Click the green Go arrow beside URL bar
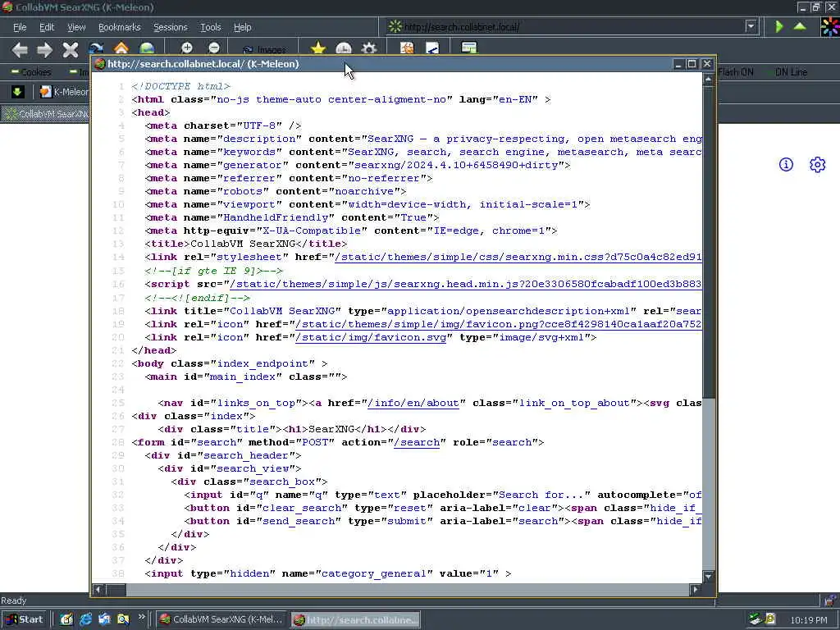Screen dimensions: 840x630 [779, 26]
